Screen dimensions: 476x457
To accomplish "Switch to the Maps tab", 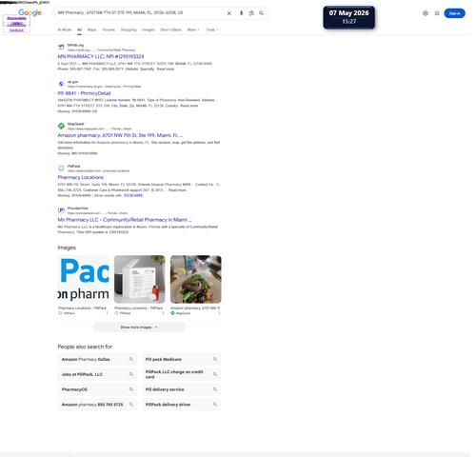I will 92,30.
